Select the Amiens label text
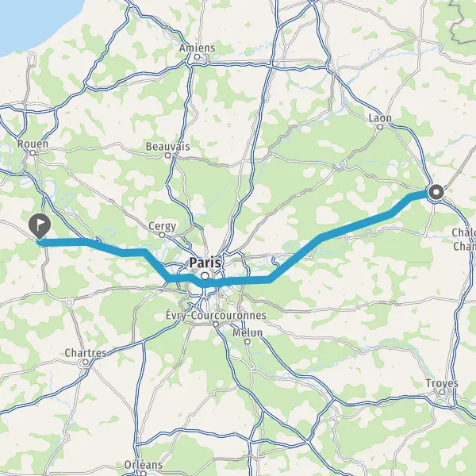This screenshot has height=476, width=476. pos(197,48)
